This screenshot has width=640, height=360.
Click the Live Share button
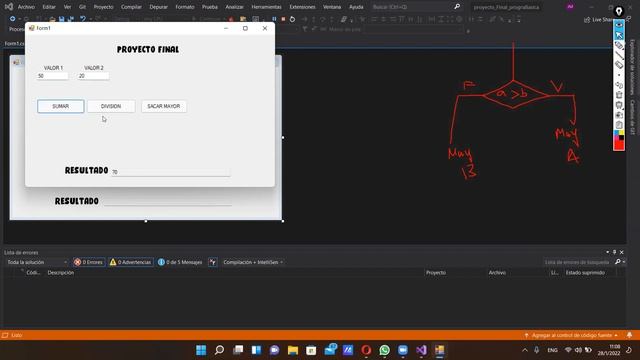coord(598,19)
